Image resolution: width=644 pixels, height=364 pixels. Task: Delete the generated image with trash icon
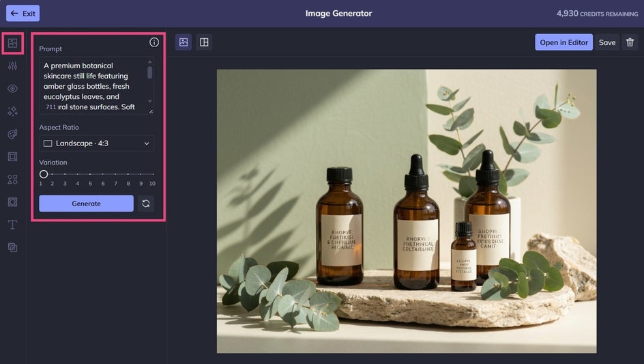pos(630,42)
